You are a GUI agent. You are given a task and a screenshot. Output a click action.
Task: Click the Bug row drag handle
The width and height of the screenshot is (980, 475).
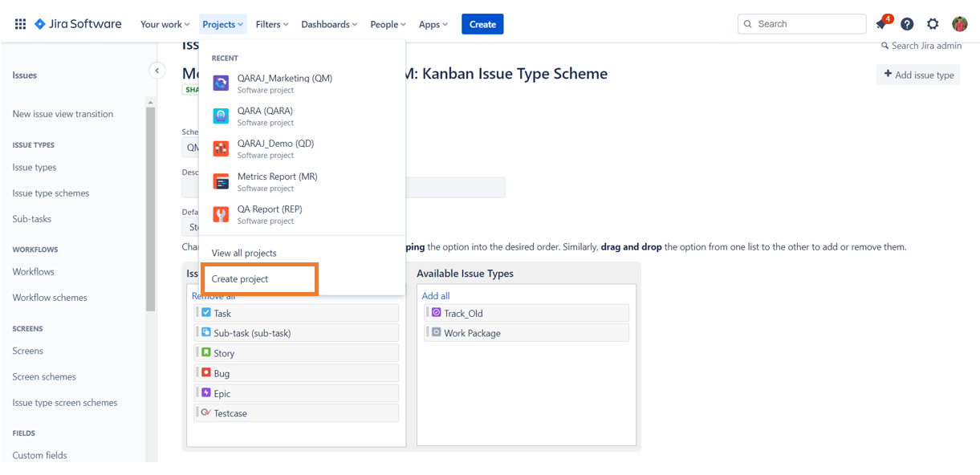tap(197, 372)
